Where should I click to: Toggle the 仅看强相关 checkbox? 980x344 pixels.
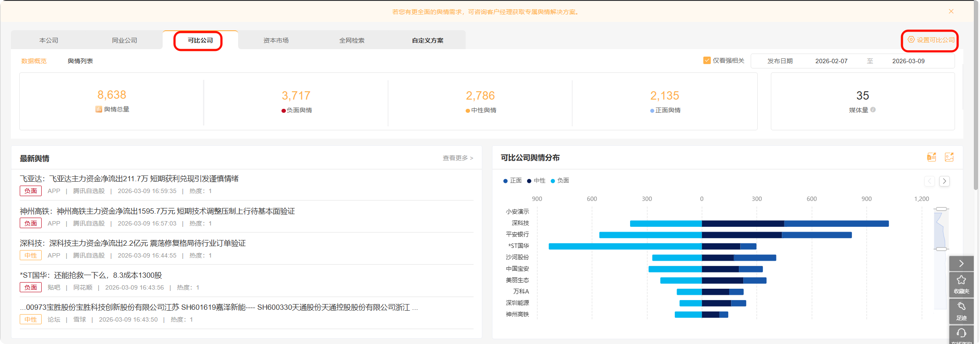pyautogui.click(x=707, y=61)
